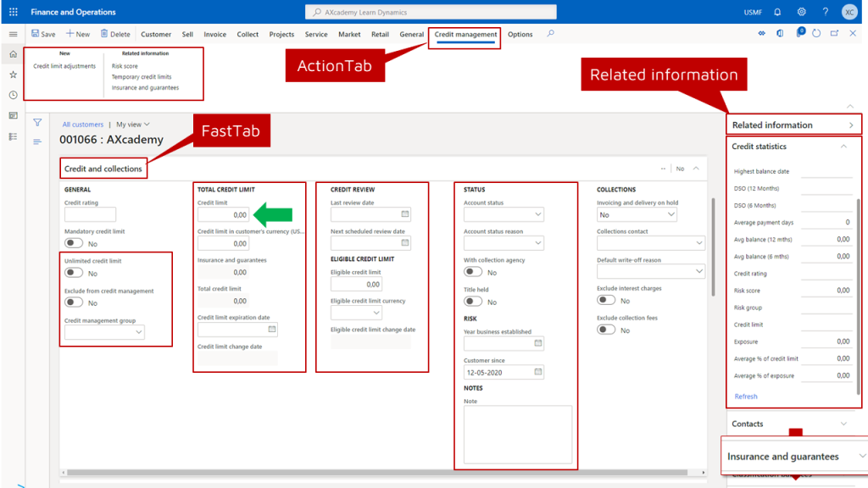Toggle Mandatory credit limit switch

pos(74,243)
